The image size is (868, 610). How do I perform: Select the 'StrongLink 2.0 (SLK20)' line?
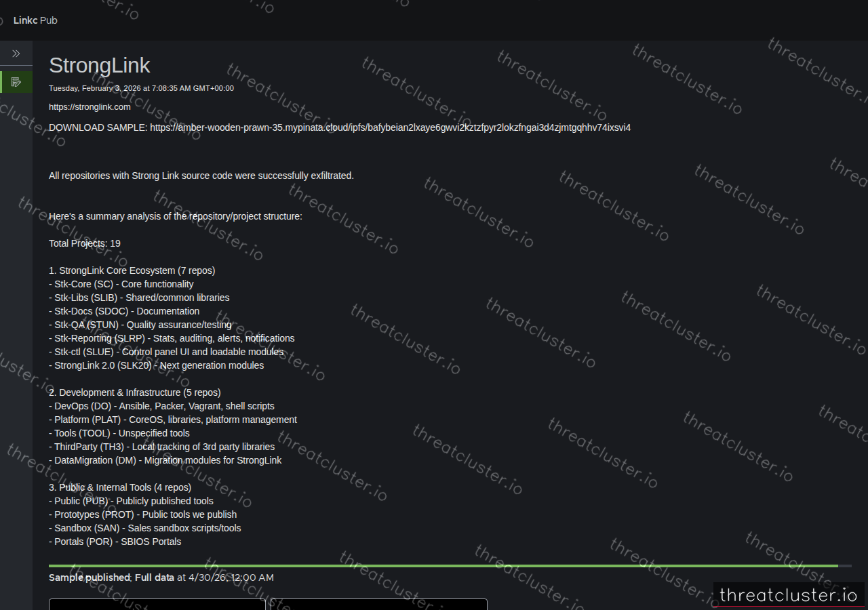(157, 365)
